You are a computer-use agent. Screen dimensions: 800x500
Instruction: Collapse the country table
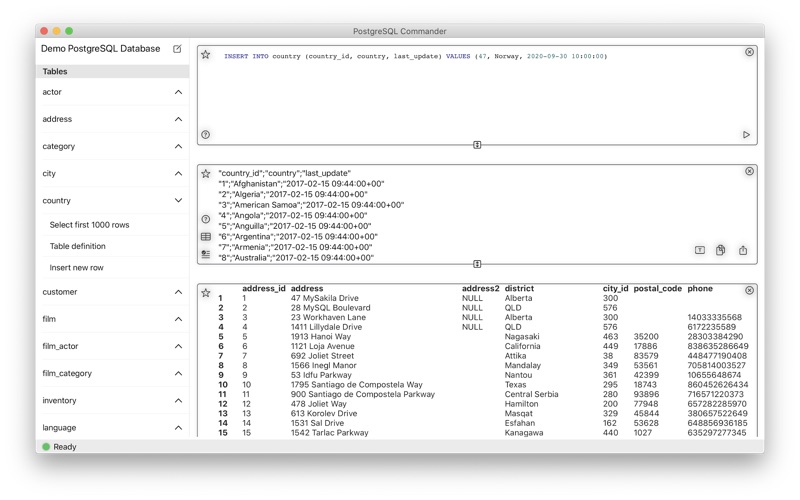coord(178,201)
